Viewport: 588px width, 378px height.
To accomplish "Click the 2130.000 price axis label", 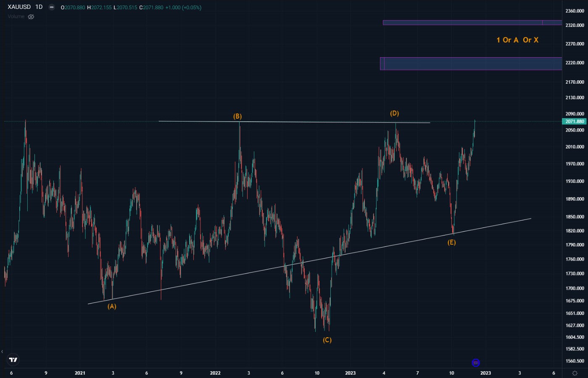I will 575,98.
